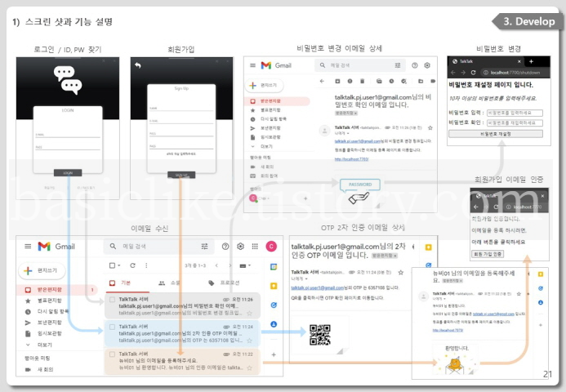The image size is (566, 392).
Task: Open the http://localhost:7700/ link in the password email
Action: tap(351, 159)
